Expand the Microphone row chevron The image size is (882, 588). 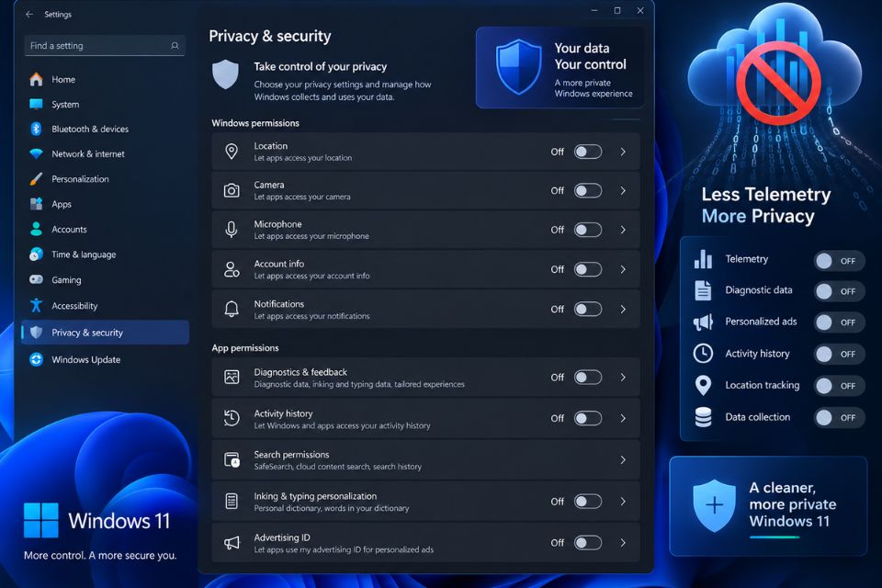pyautogui.click(x=623, y=230)
